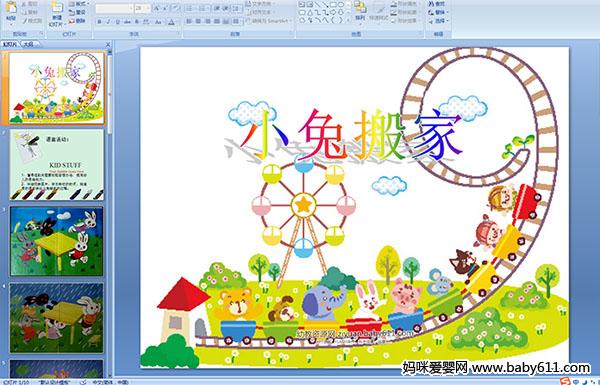Click the Delete slide icon

point(72,21)
